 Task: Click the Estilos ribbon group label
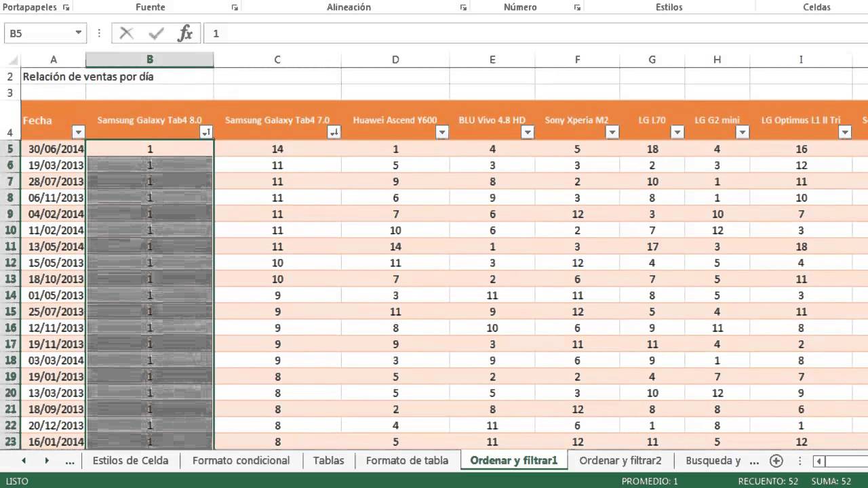[x=669, y=7]
